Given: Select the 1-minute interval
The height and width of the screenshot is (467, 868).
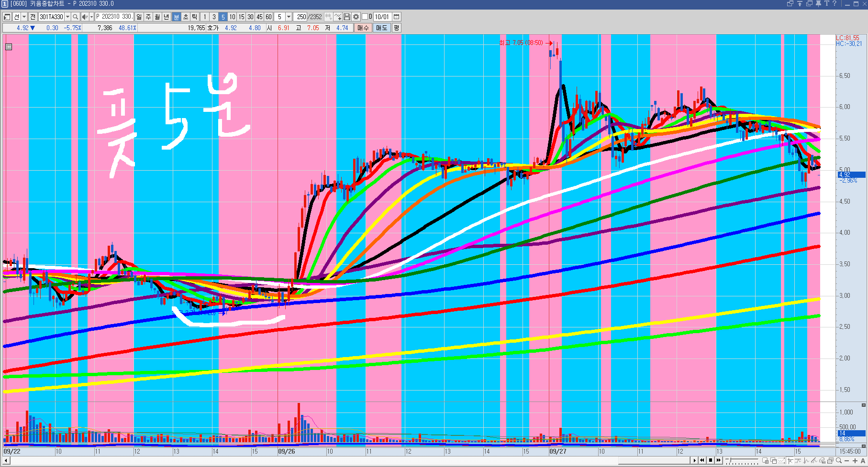Looking at the screenshot, I should [x=205, y=17].
